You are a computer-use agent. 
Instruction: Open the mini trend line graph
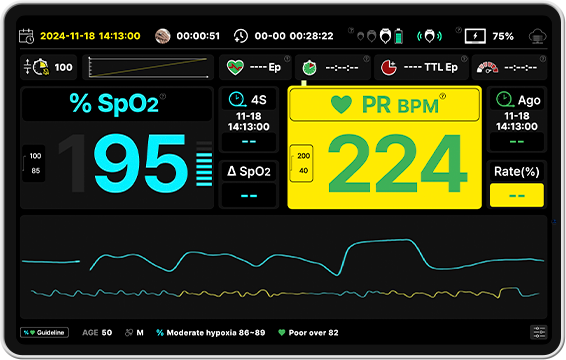coord(148,67)
